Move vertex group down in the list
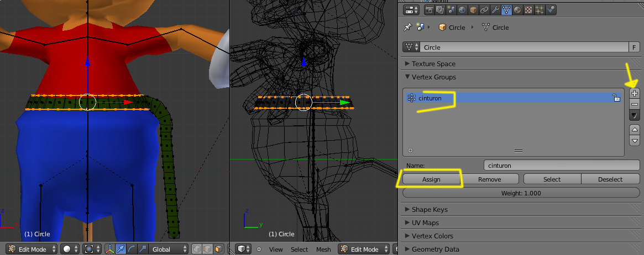The height and width of the screenshot is (255, 644). pyautogui.click(x=635, y=141)
